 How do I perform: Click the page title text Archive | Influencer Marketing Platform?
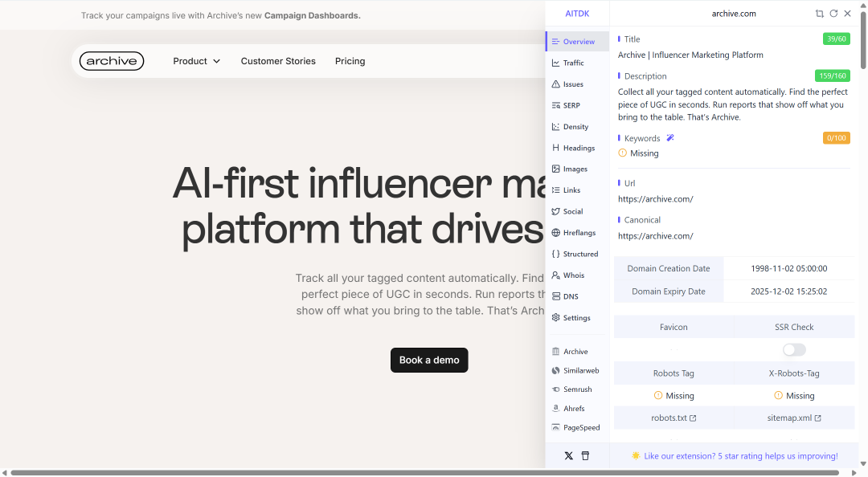pos(690,55)
